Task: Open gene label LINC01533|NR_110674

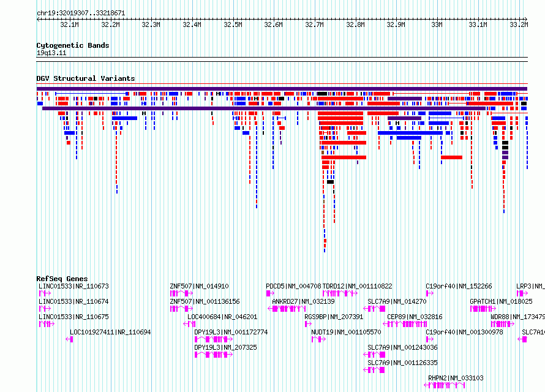Action: pyautogui.click(x=73, y=301)
